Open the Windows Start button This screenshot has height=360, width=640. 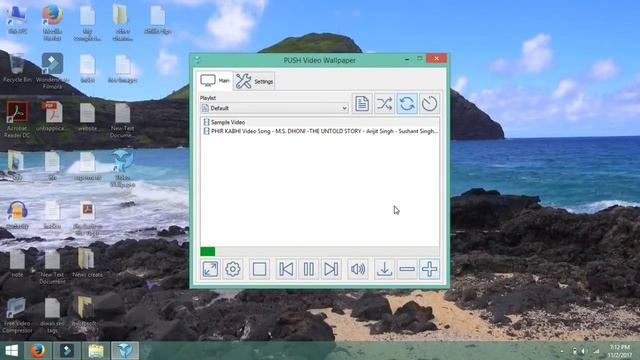(x=11, y=351)
